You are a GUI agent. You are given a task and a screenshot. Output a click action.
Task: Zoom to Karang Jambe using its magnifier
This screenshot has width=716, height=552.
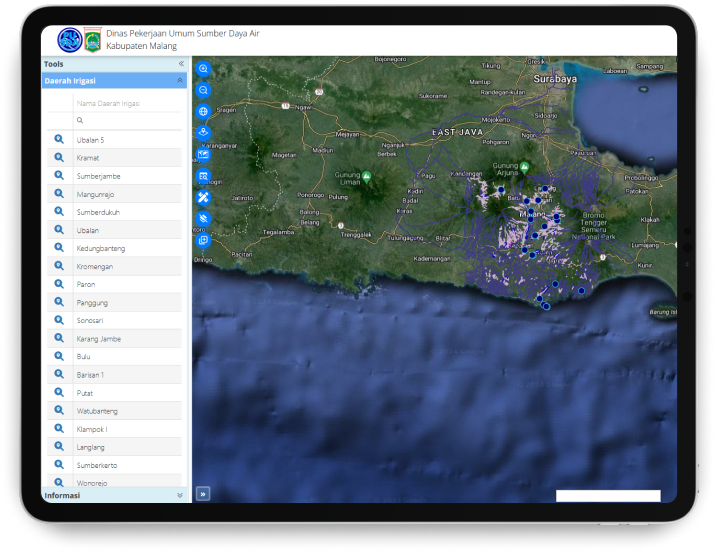tap(59, 339)
